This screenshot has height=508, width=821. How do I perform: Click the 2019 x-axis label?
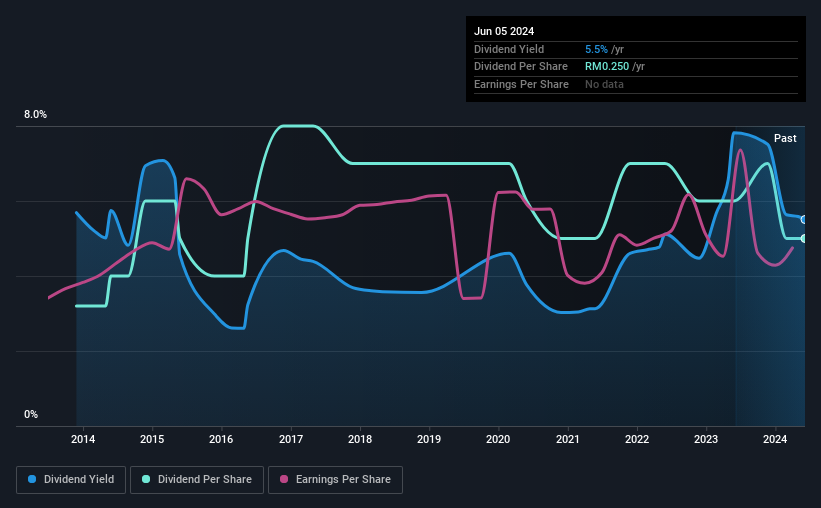coord(429,439)
